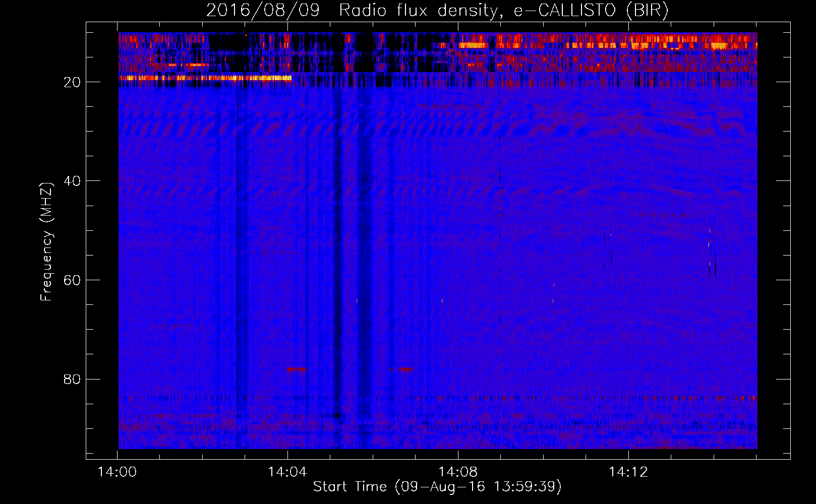Click the plot title "2016/08/09 Radio flux density, e-CALLISTO (BIR)"
The image size is (816, 504).
coord(437,10)
